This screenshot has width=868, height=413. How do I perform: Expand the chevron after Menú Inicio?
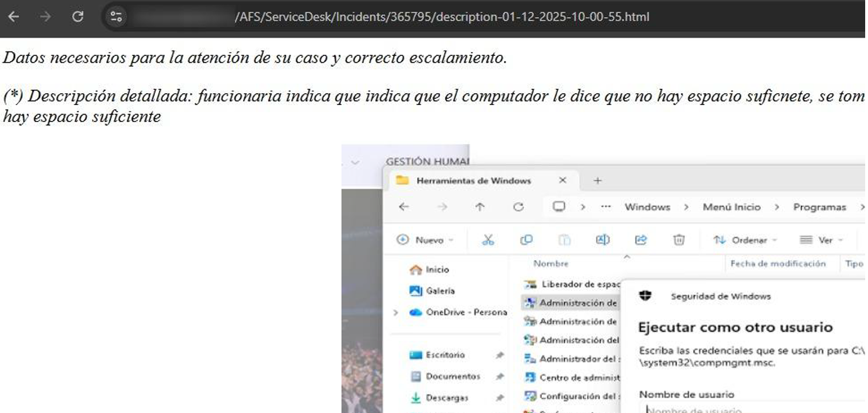tap(777, 207)
